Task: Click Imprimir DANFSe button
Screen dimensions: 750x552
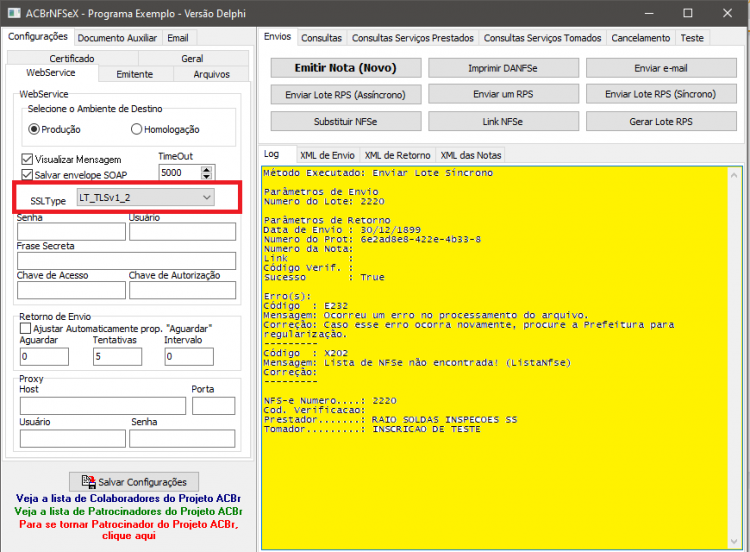Action: [x=503, y=68]
